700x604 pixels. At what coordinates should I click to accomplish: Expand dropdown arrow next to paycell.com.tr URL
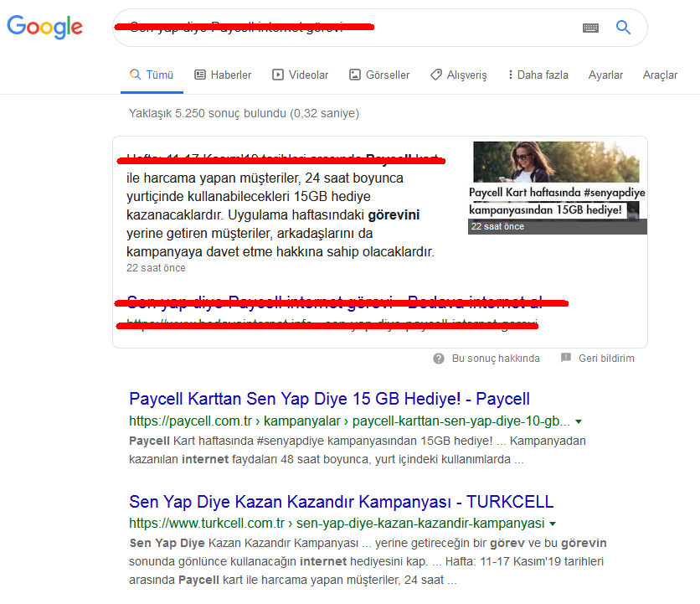[x=579, y=421]
